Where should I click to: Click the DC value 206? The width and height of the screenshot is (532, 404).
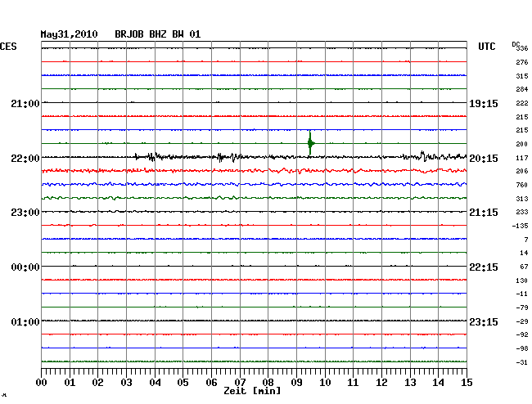(522, 171)
